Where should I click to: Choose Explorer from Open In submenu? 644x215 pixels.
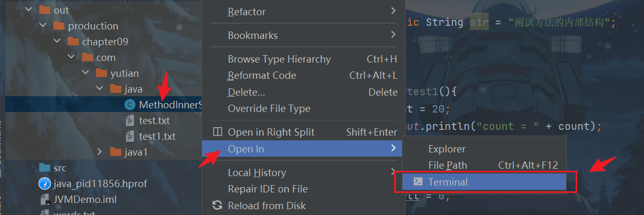coord(447,149)
